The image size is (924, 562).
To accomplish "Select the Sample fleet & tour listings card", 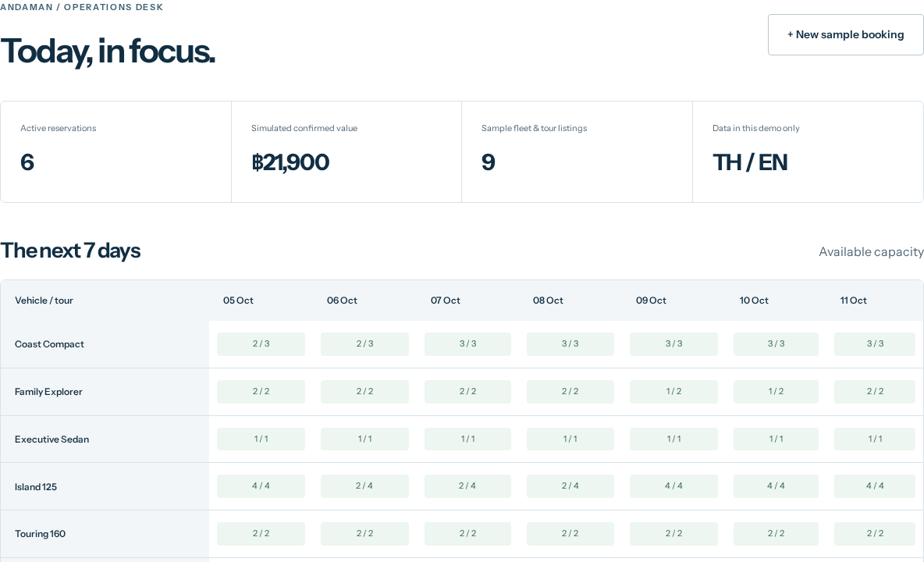I will tap(577, 152).
